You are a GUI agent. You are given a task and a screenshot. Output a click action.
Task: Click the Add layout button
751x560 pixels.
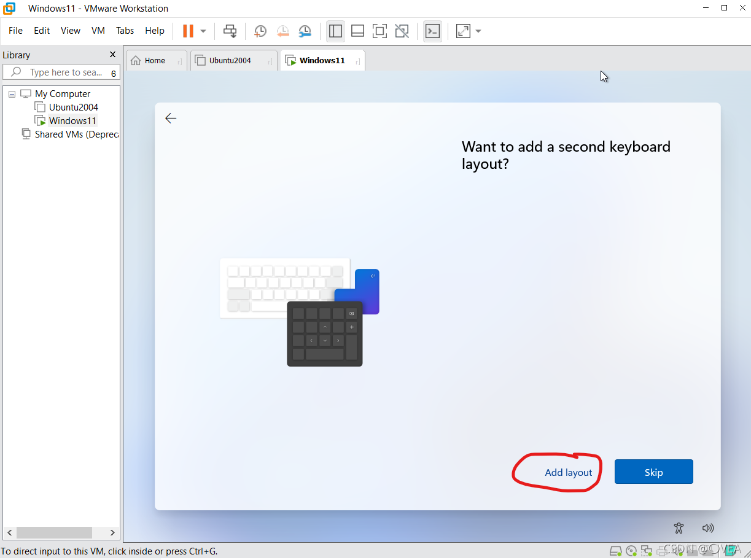(569, 472)
